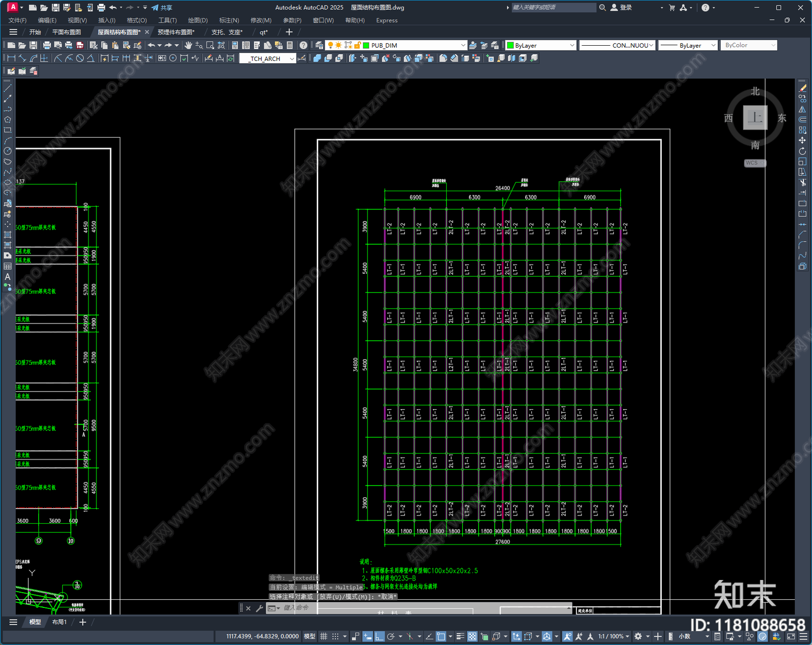This screenshot has height=645, width=812.
Task: Open the calculator (QuickCalc) icon
Action: pos(290,45)
